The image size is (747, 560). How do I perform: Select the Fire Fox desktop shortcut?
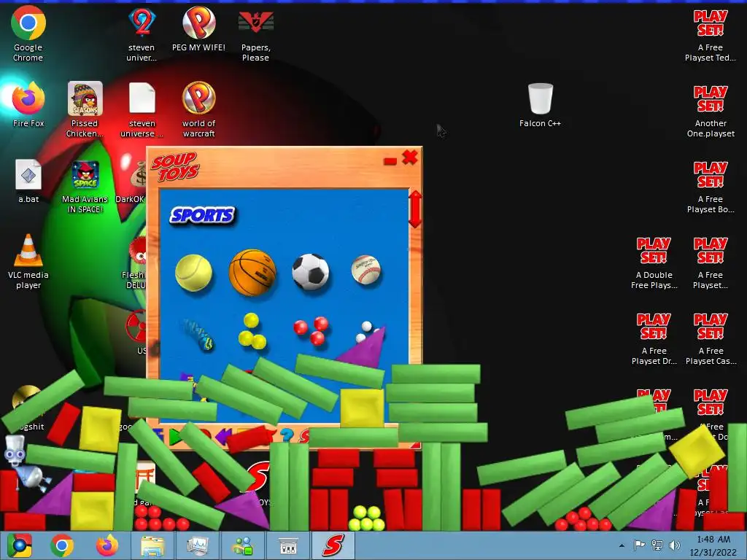28,104
